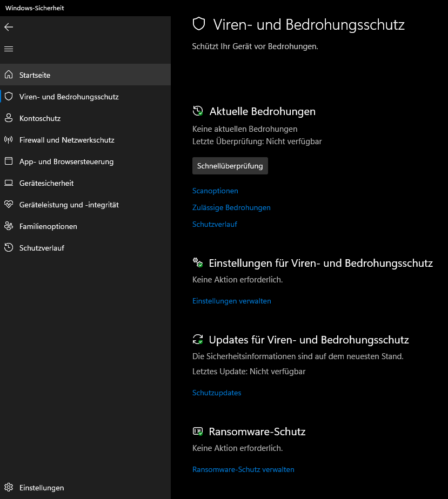This screenshot has height=499, width=448.
Task: Click the Einstellungen verwalten link
Action: 231,301
